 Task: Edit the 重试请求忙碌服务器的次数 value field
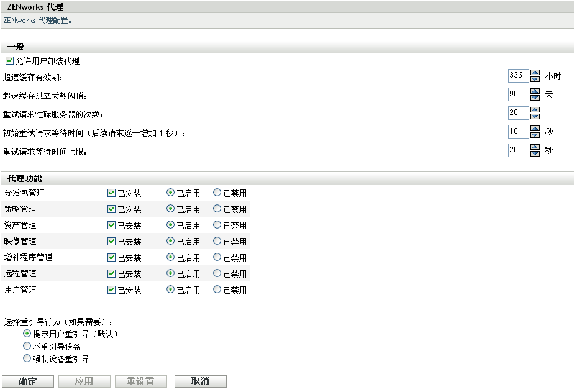(x=520, y=112)
